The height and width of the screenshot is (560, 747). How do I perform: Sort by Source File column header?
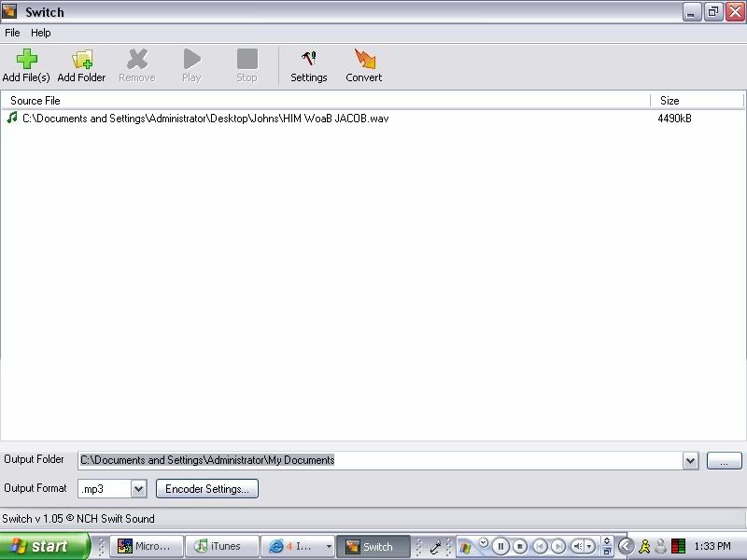coord(325,101)
